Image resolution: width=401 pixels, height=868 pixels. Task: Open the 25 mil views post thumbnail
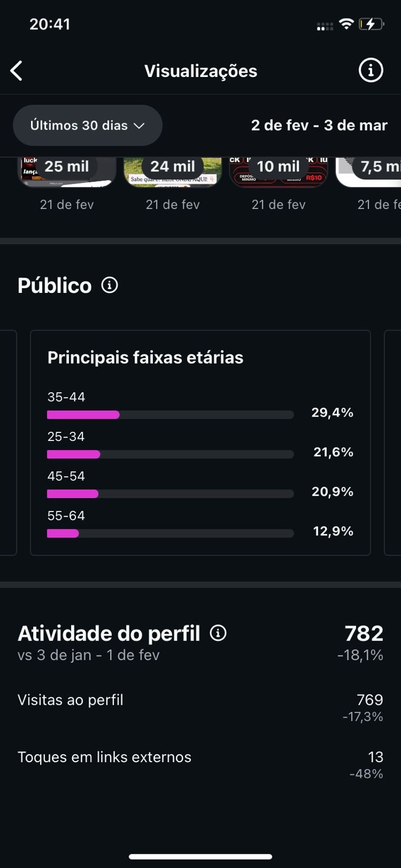coord(67,173)
